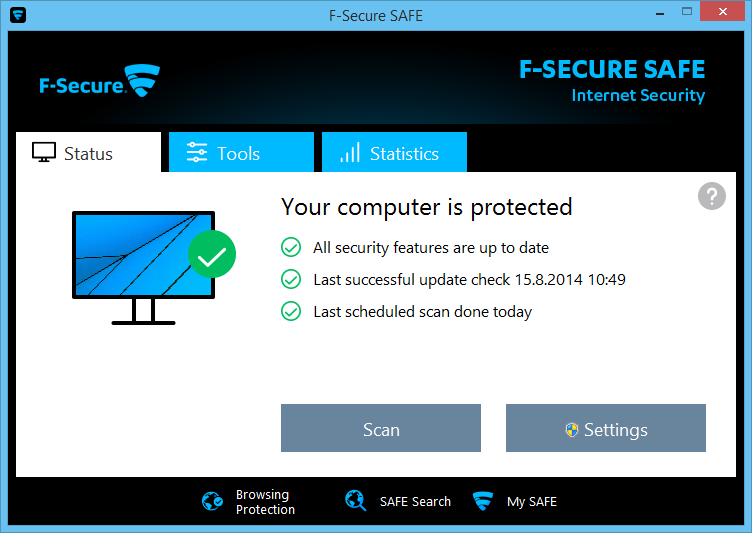
Task: Click green check beside last update check
Action: click(x=291, y=279)
